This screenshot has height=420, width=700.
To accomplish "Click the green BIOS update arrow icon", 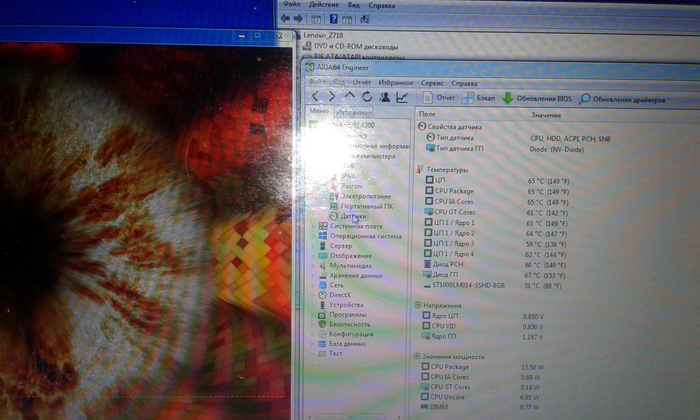I will pos(508,98).
